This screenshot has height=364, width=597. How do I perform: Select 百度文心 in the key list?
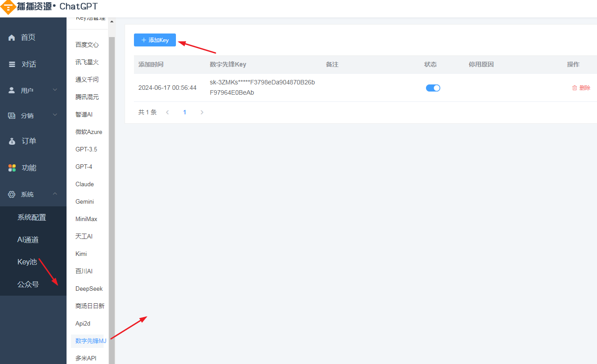pyautogui.click(x=87, y=45)
